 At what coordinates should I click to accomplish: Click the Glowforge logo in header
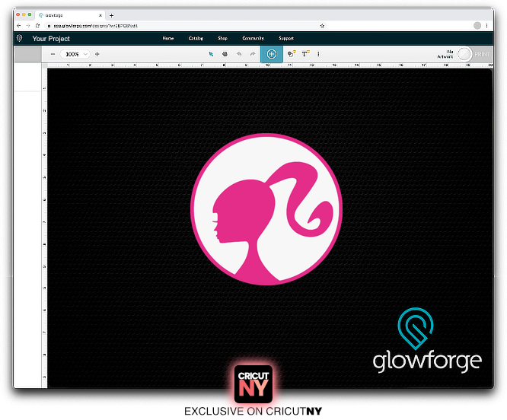pos(19,38)
